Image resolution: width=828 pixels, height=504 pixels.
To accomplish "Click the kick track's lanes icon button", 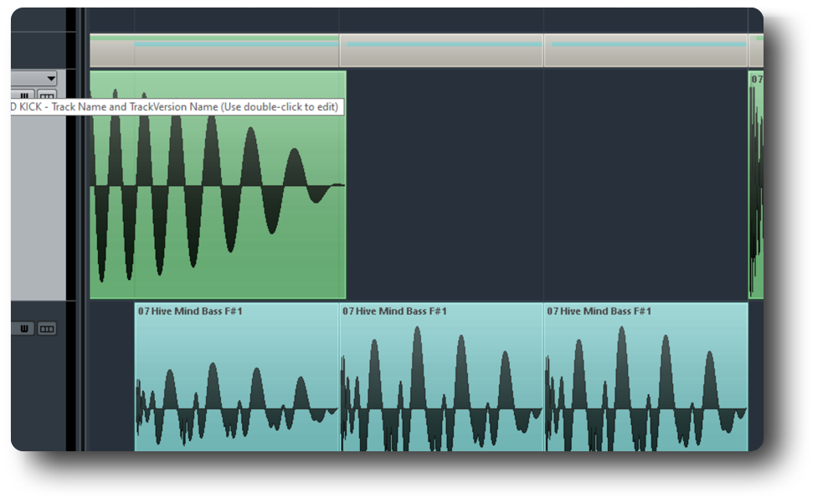I will click(x=47, y=95).
